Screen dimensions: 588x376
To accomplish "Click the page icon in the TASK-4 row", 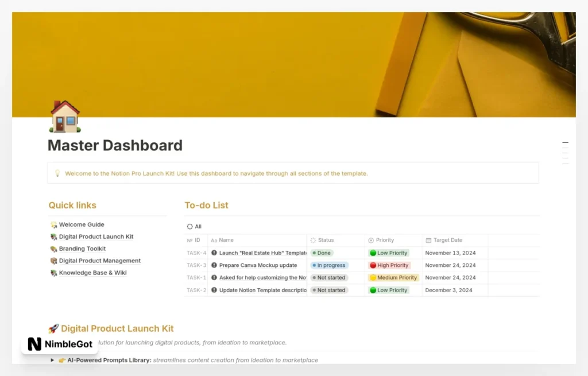I will (214, 253).
